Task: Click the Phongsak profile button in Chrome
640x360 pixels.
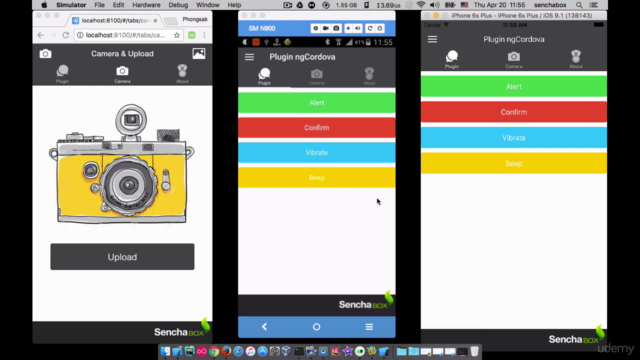Action: click(195, 19)
